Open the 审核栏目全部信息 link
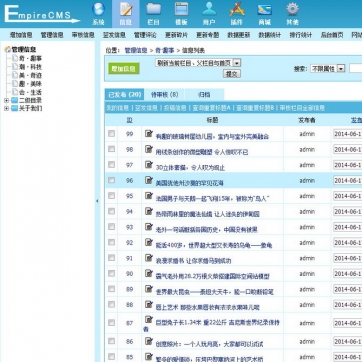362x362 pixels. pos(302,108)
